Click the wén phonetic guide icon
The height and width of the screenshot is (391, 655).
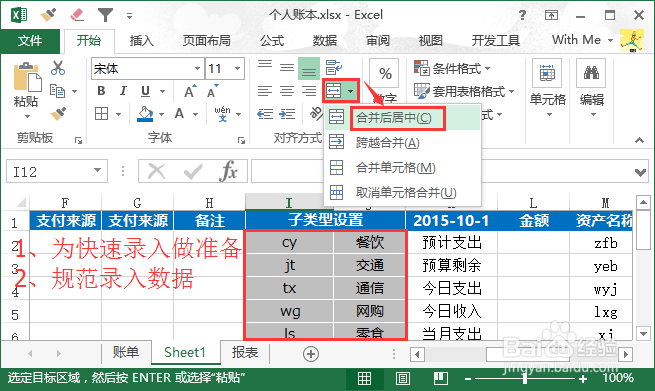tap(222, 114)
